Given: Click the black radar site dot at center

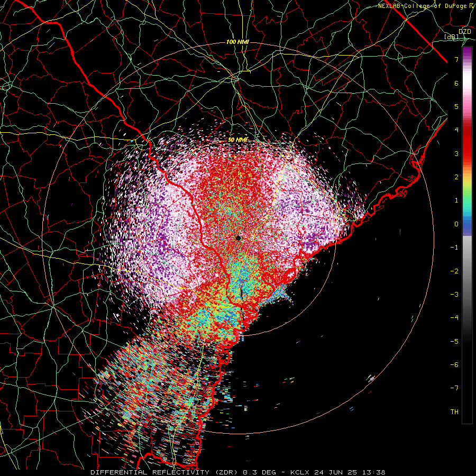Looking at the screenshot, I should tap(239, 237).
